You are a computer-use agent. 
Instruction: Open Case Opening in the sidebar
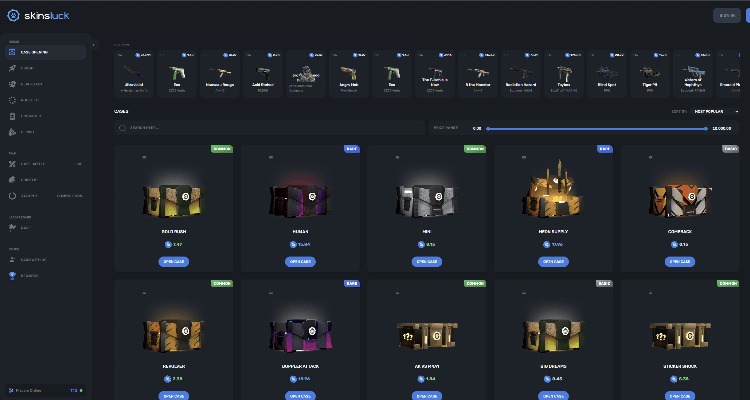45,52
